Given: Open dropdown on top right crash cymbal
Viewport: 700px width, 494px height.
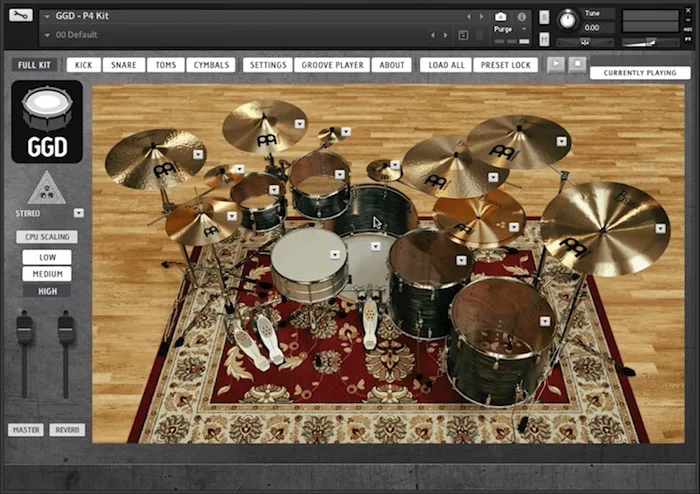Looking at the screenshot, I should click(562, 141).
